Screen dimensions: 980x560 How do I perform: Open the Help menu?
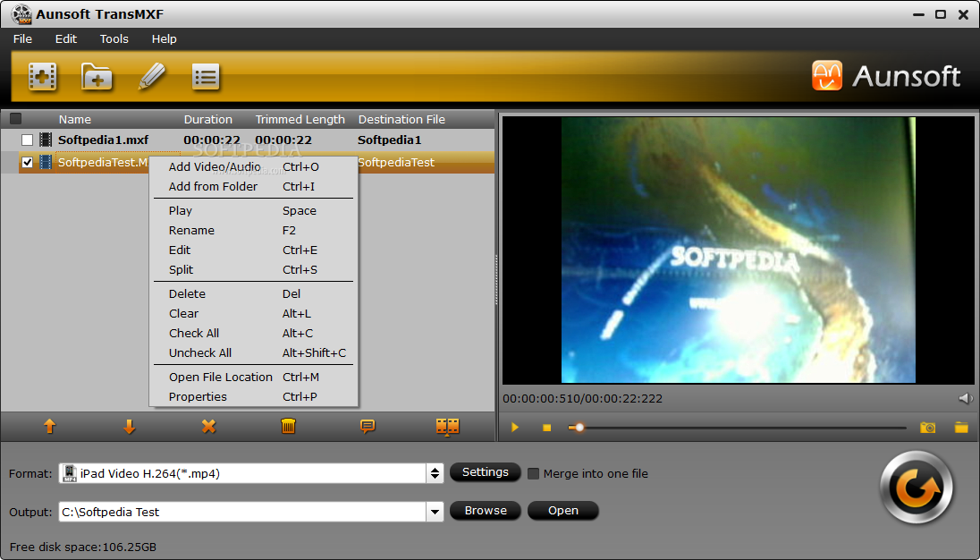(x=164, y=38)
